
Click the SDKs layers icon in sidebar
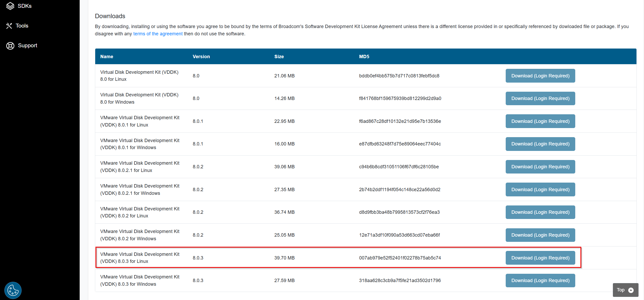tap(10, 6)
